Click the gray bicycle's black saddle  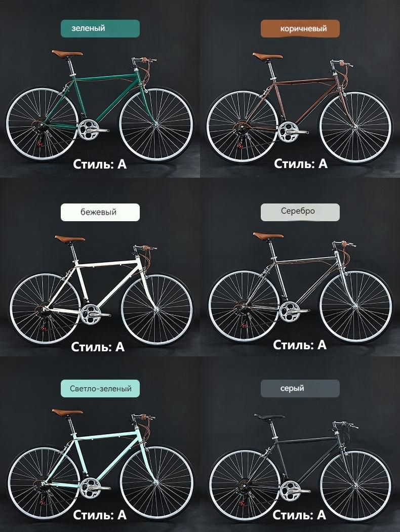pyautogui.click(x=269, y=417)
